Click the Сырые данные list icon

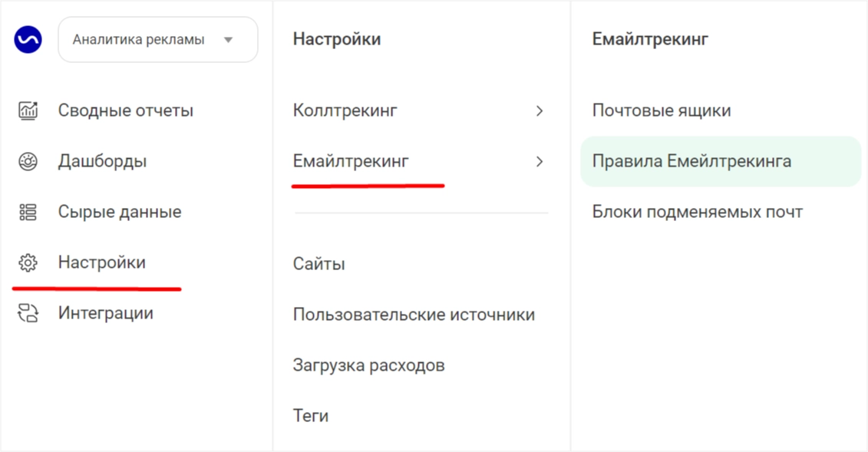click(28, 212)
